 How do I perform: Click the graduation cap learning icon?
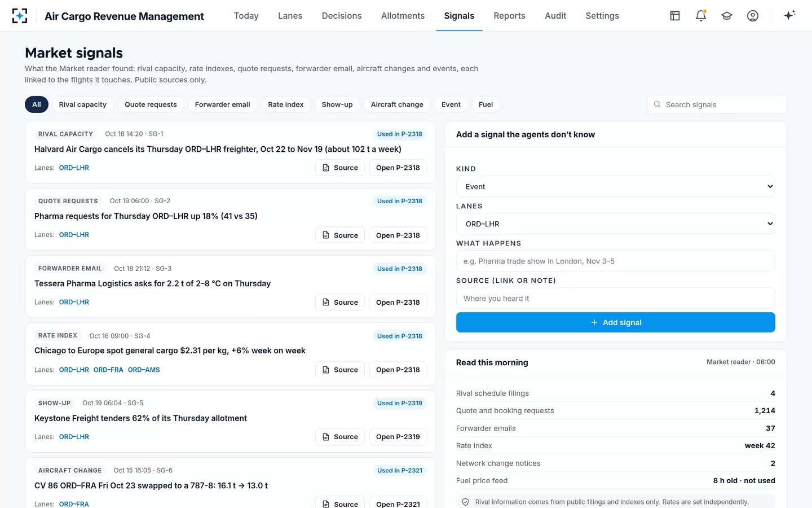727,16
